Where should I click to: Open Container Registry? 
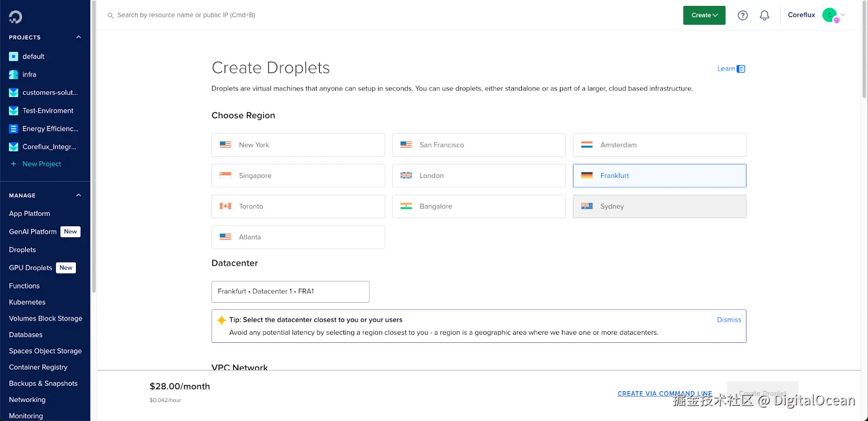38,367
